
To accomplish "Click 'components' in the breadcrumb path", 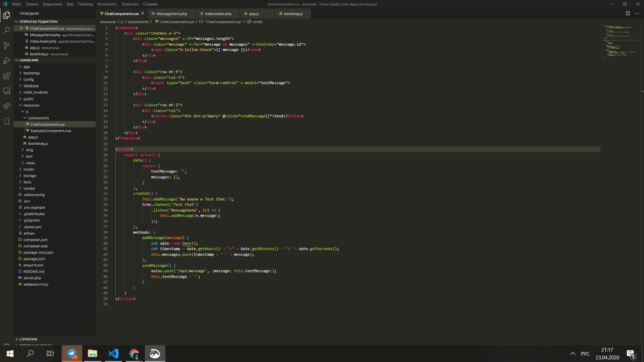I will pos(138,22).
